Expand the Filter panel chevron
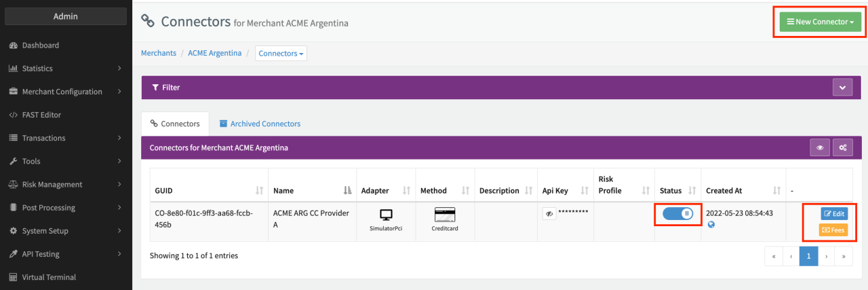Viewport: 868px width, 290px height. (x=842, y=88)
